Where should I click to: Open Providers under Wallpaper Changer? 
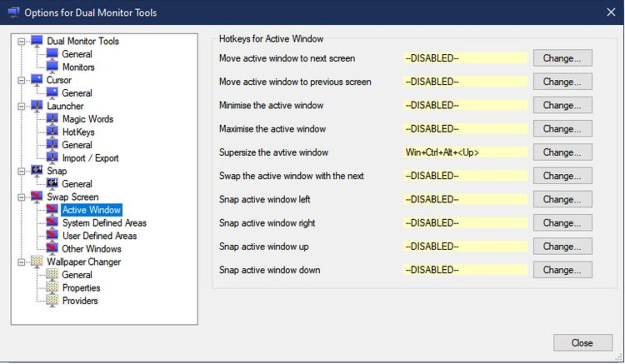coord(80,301)
